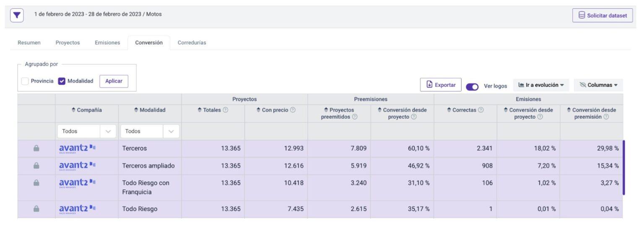
Task: Enable the Provincia grouping checkbox
Action: (x=25, y=81)
